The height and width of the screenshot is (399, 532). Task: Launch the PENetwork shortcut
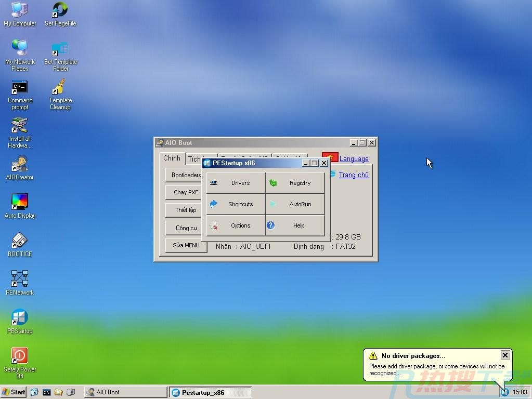coord(20,283)
